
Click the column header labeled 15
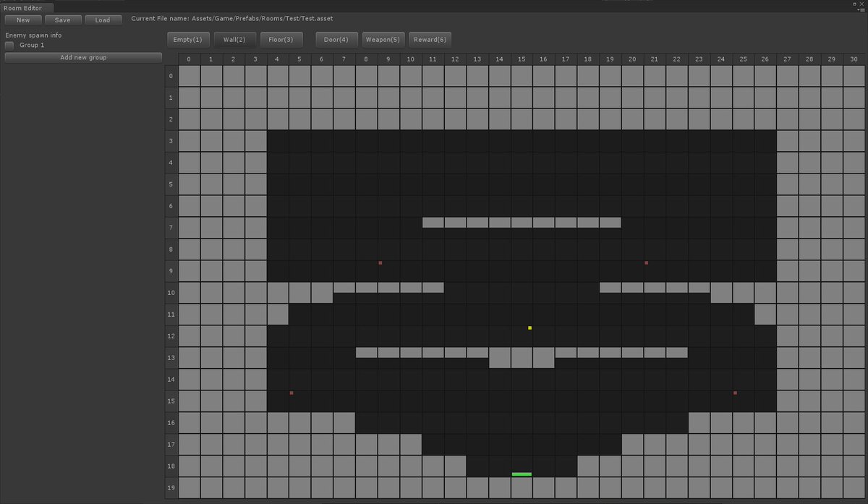click(x=521, y=59)
